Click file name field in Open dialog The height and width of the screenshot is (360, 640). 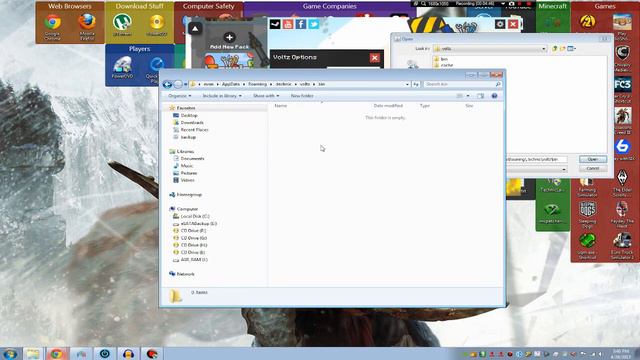click(x=536, y=159)
